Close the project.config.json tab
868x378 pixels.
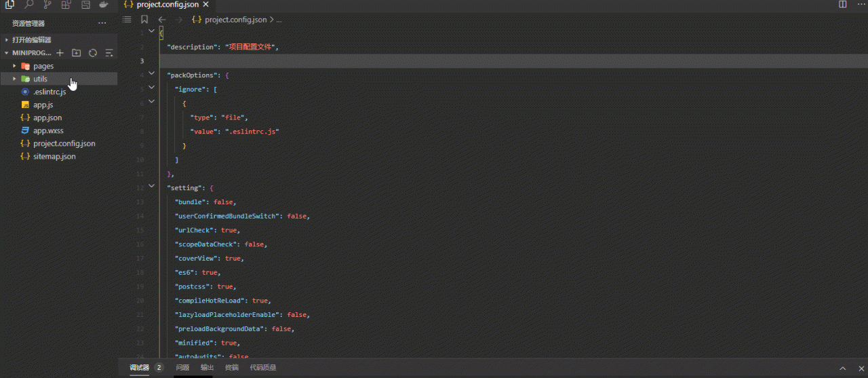pyautogui.click(x=206, y=5)
